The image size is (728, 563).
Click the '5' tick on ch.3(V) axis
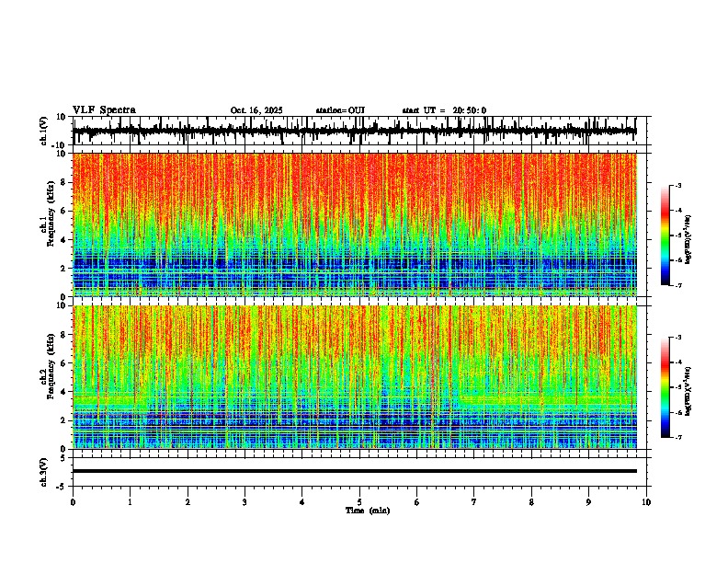[64, 458]
